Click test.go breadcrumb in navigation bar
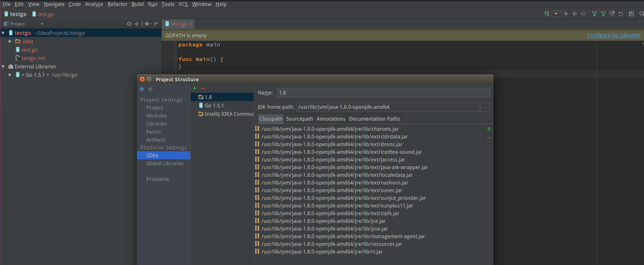The height and width of the screenshot is (265, 644). pyautogui.click(x=43, y=14)
